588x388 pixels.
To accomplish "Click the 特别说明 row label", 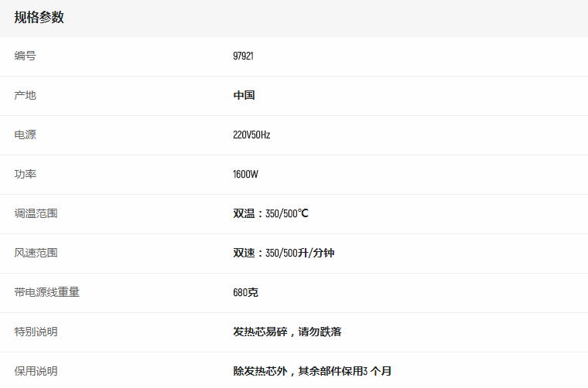I will coord(36,332).
